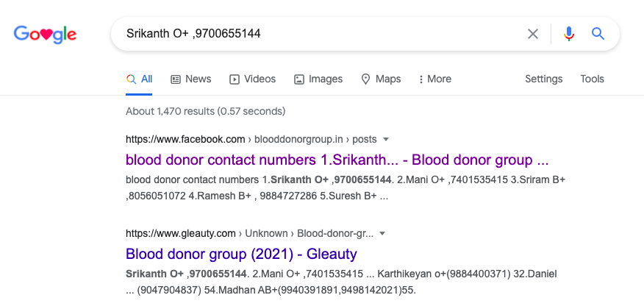The width and height of the screenshot is (644, 306).
Task: Open the search Tools menu
Action: (x=592, y=79)
